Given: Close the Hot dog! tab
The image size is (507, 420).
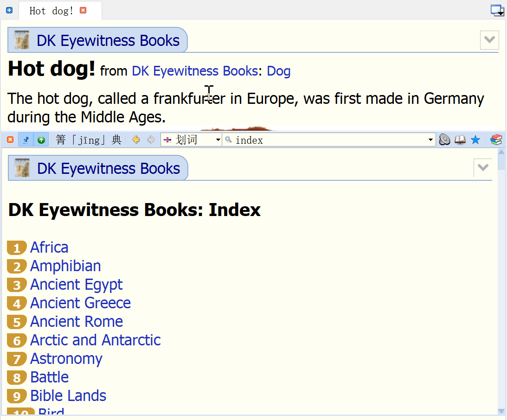Looking at the screenshot, I should [83, 10].
